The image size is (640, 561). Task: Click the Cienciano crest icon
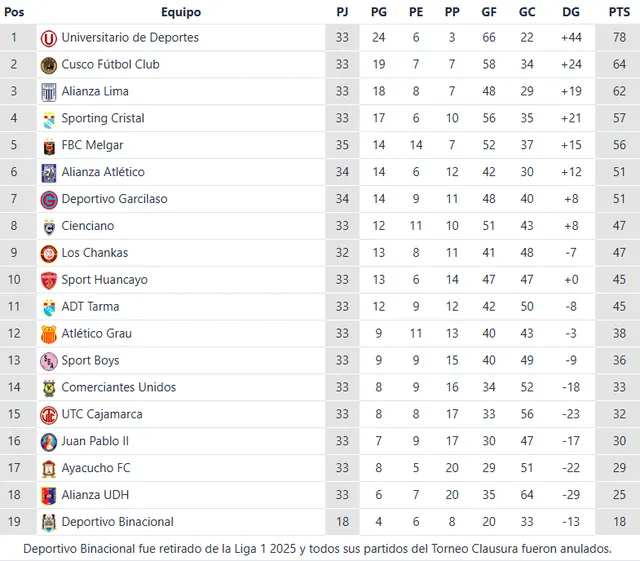tap(48, 227)
